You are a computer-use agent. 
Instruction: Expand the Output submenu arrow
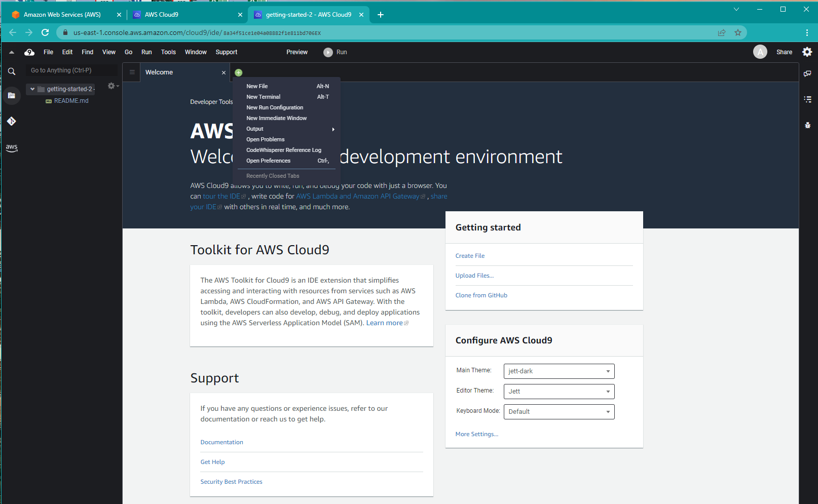(x=333, y=129)
